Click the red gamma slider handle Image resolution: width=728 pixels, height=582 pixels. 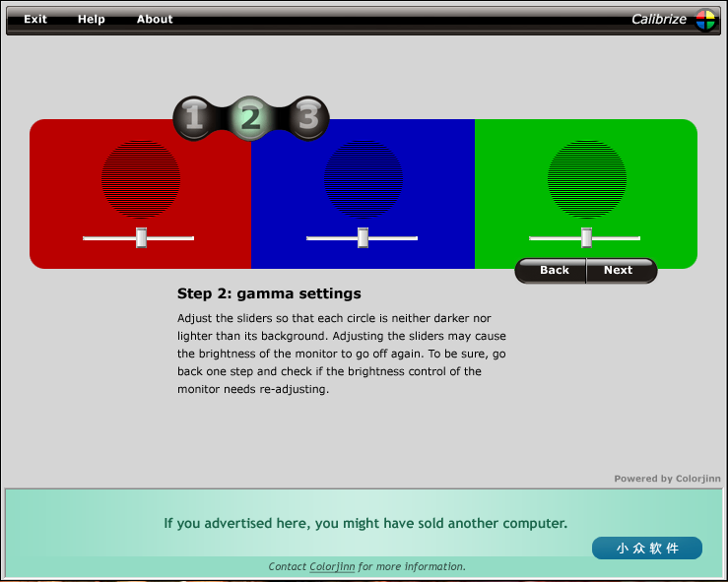141,237
